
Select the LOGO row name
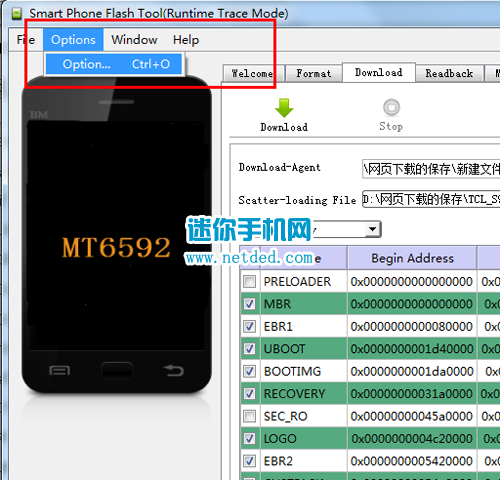point(280,439)
